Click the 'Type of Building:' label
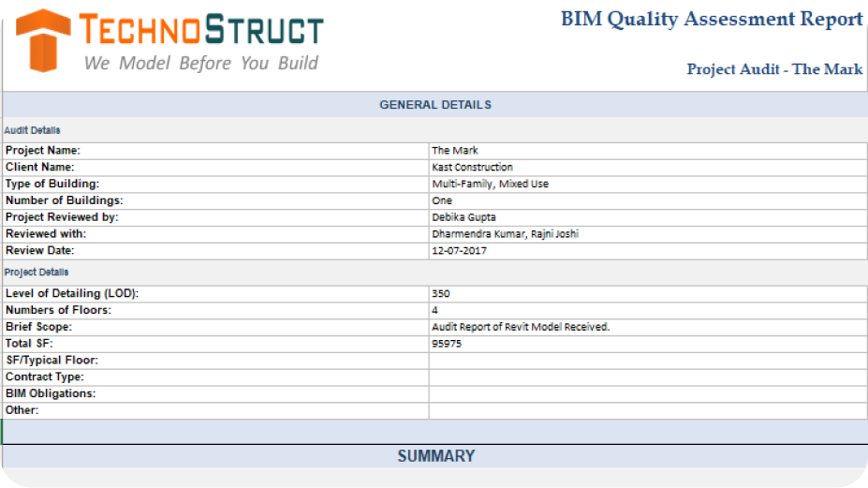Image resolution: width=868 pixels, height=488 pixels. (52, 184)
